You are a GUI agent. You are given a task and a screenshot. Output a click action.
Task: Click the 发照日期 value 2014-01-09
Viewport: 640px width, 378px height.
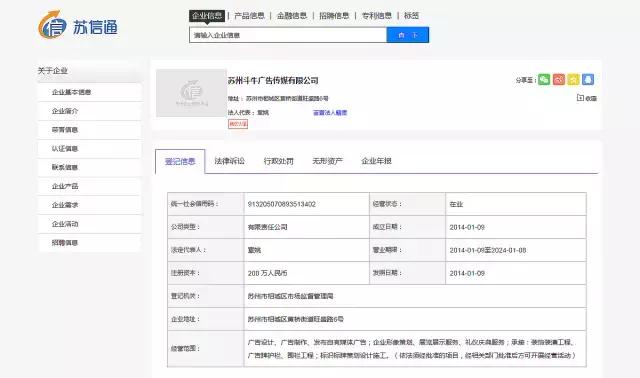(467, 273)
